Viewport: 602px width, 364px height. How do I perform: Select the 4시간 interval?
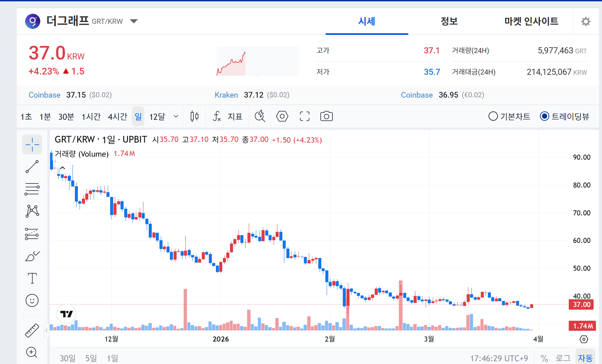(118, 116)
